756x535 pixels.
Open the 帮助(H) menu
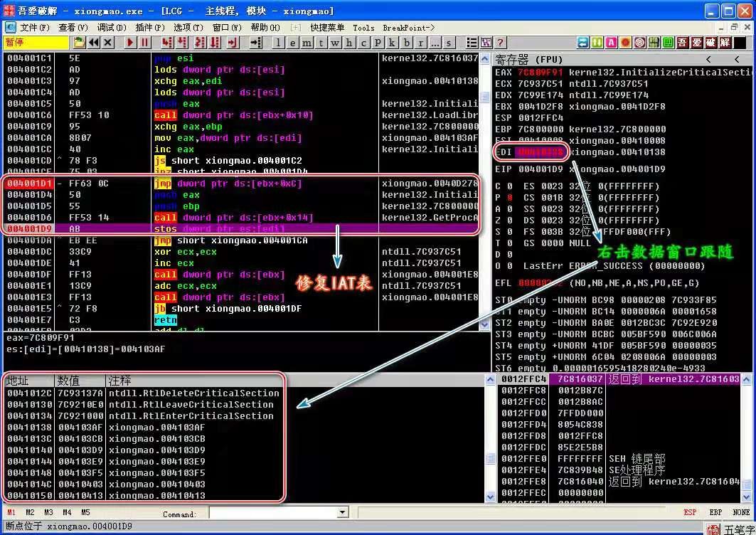pos(265,28)
